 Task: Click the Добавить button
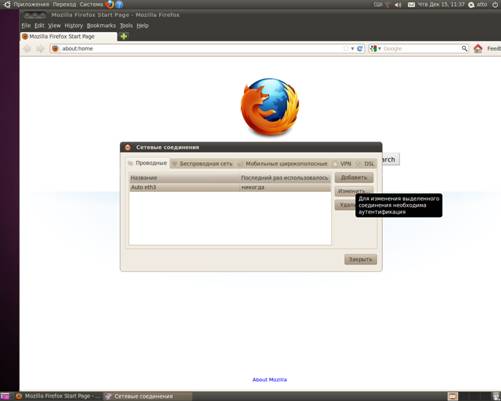click(354, 178)
